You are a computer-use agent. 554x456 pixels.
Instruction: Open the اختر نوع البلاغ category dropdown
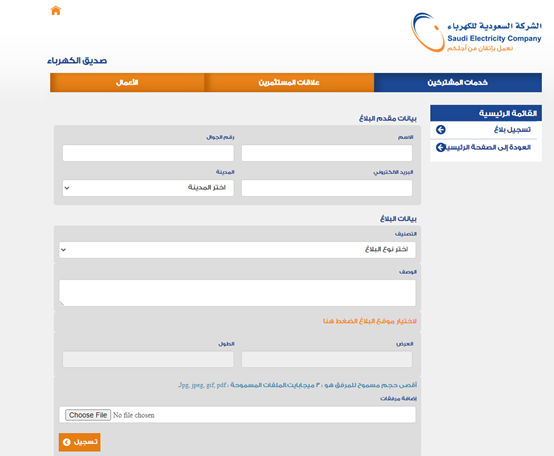[237, 250]
